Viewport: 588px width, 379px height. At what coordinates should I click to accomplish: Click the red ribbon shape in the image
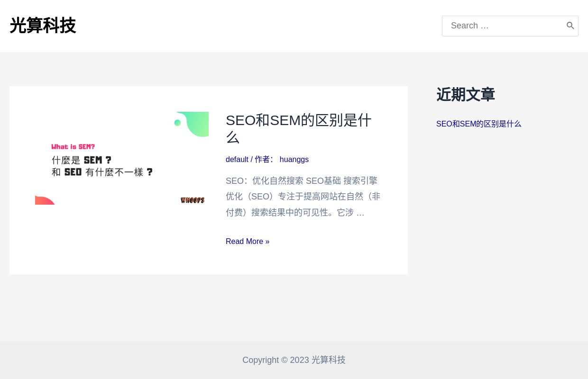(45, 200)
